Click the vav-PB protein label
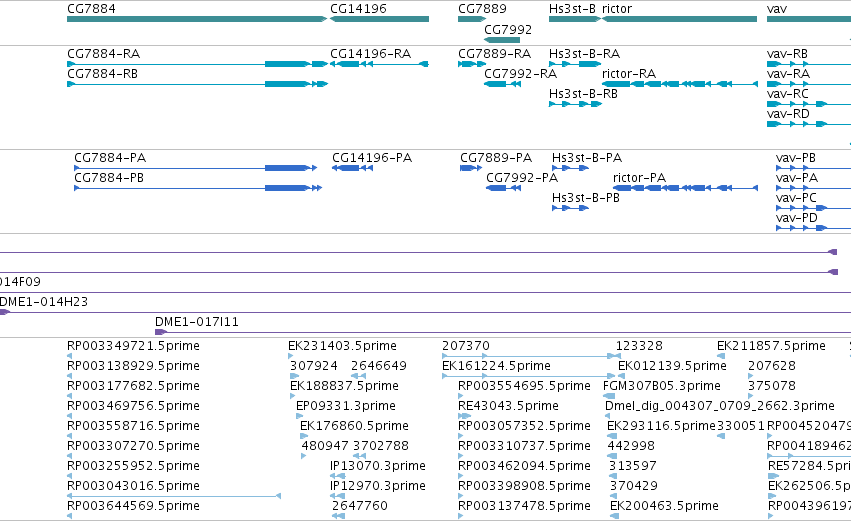851x521 pixels. [x=796, y=158]
